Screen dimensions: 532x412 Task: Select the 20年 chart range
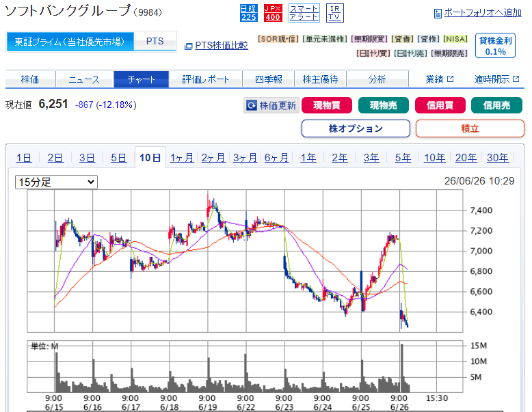(466, 158)
